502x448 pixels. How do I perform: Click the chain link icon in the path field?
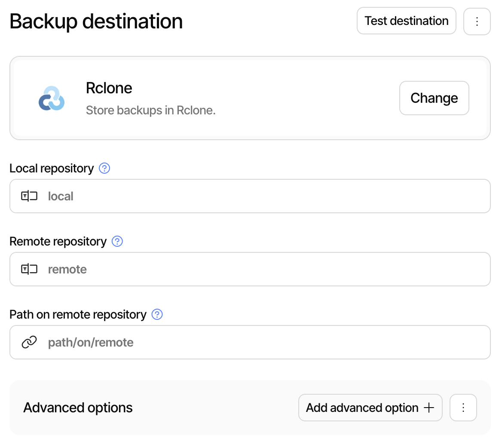29,342
